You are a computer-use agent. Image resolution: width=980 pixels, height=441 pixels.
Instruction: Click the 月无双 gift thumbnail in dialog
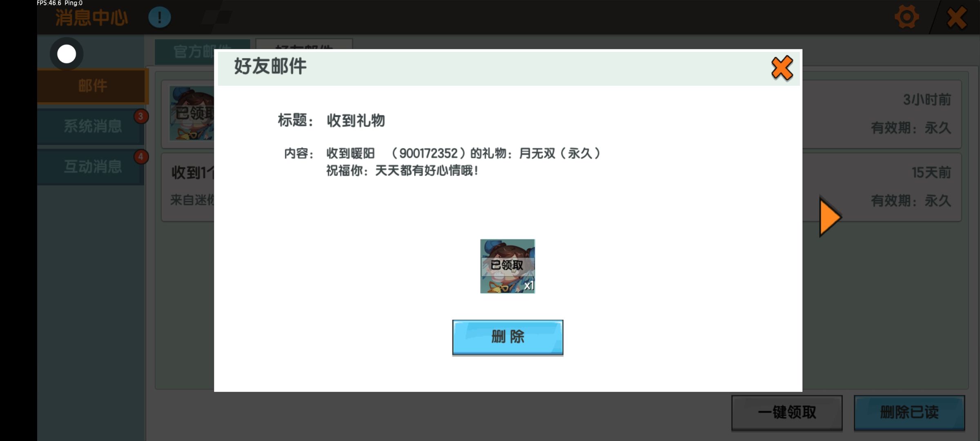tap(507, 266)
